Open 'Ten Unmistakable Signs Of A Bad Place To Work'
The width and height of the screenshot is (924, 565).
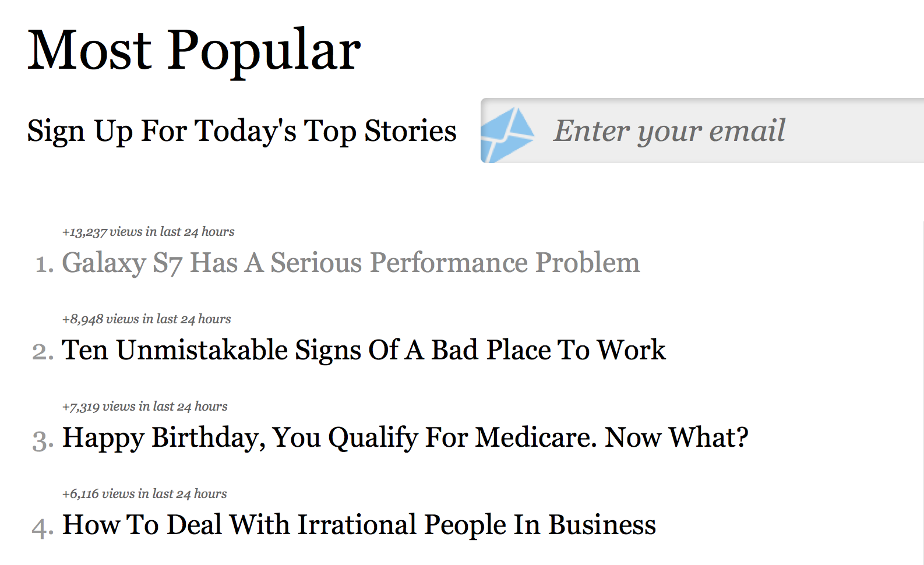tap(364, 350)
